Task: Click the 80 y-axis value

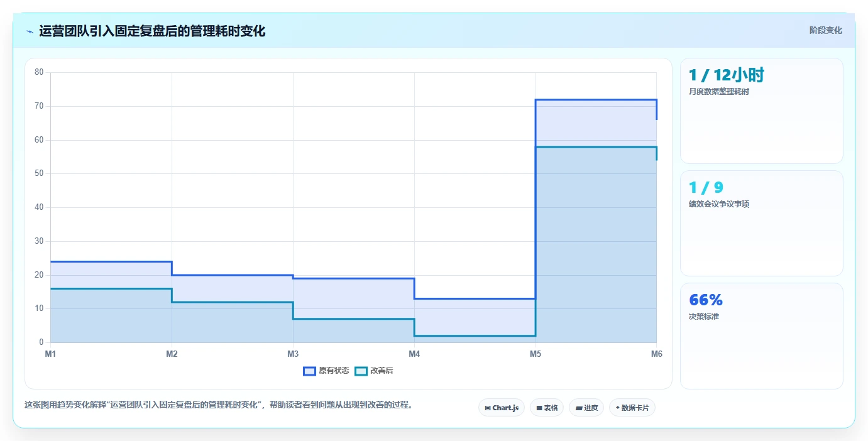Action: [39, 72]
